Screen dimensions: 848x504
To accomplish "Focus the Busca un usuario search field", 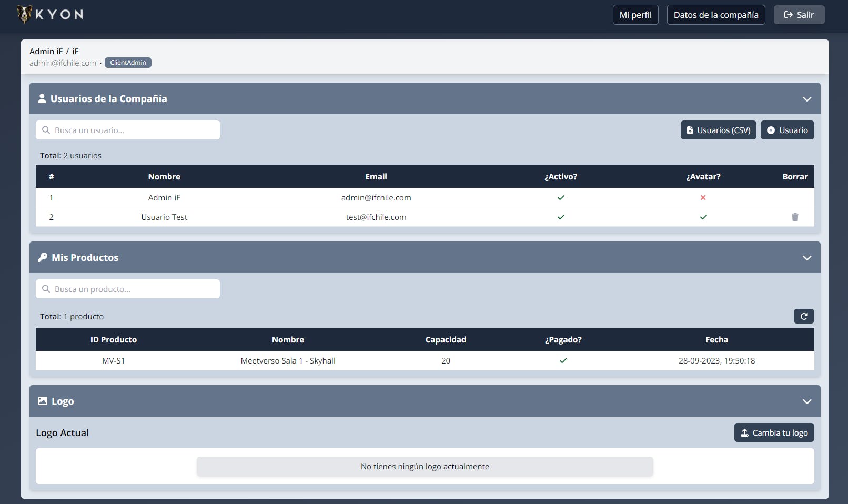I will pos(128,130).
